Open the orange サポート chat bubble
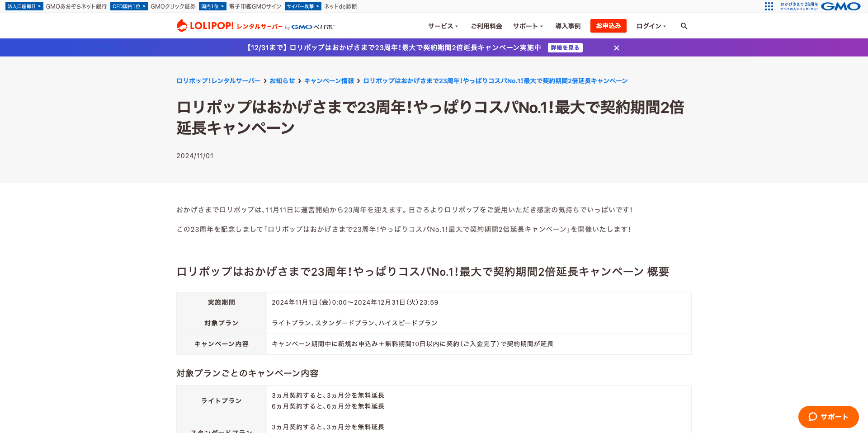Image resolution: width=868 pixels, height=433 pixels. tap(828, 417)
